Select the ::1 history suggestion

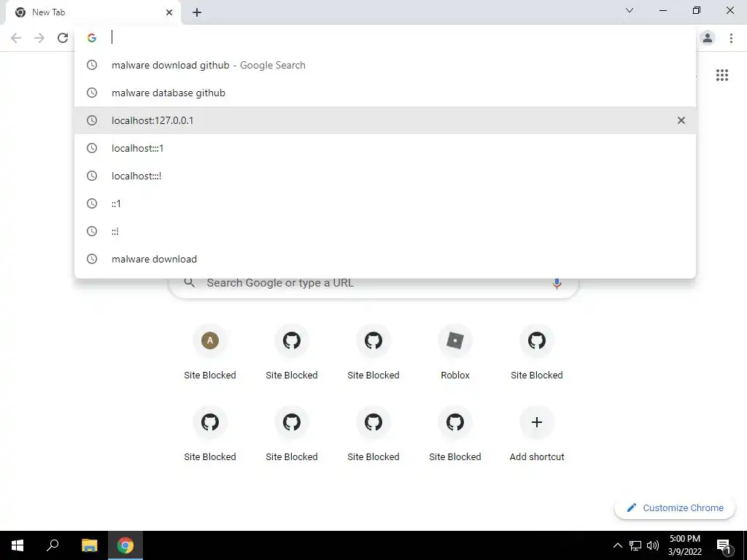pos(385,203)
